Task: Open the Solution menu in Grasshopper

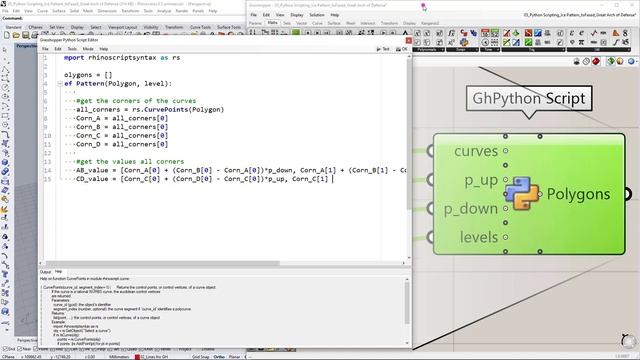Action: click(316, 15)
